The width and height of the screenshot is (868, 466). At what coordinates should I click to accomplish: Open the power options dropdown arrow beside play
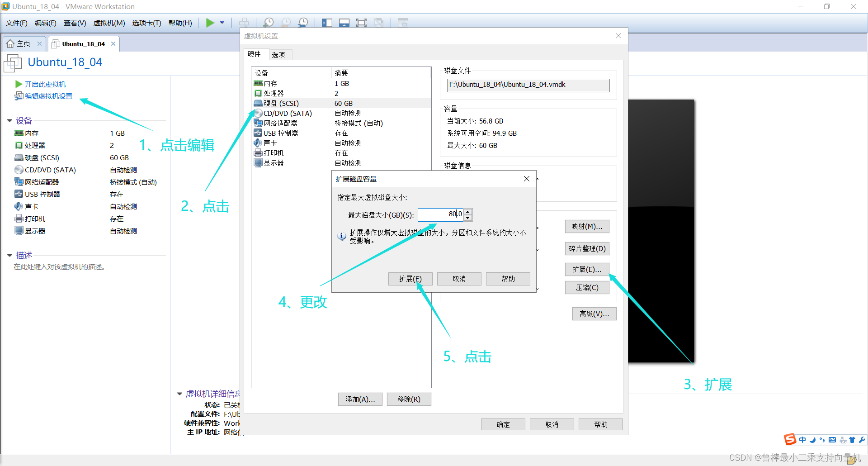coord(222,23)
